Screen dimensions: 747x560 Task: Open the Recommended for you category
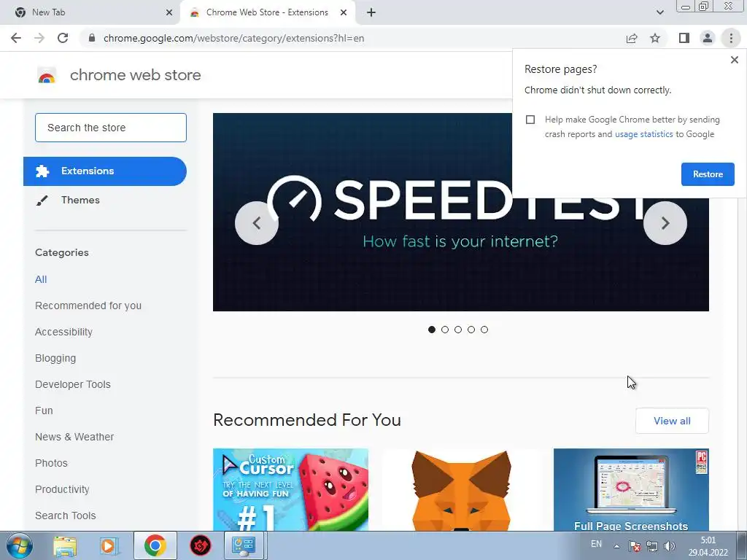point(88,306)
